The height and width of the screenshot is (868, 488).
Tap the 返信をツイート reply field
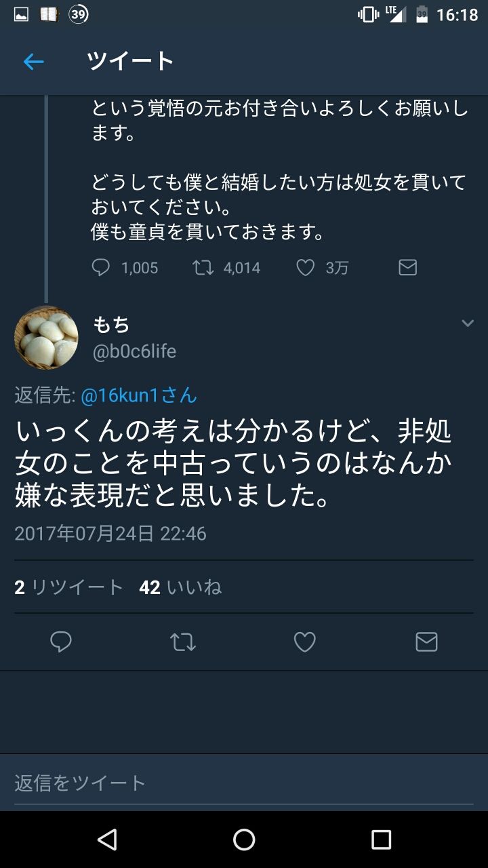coord(203,783)
